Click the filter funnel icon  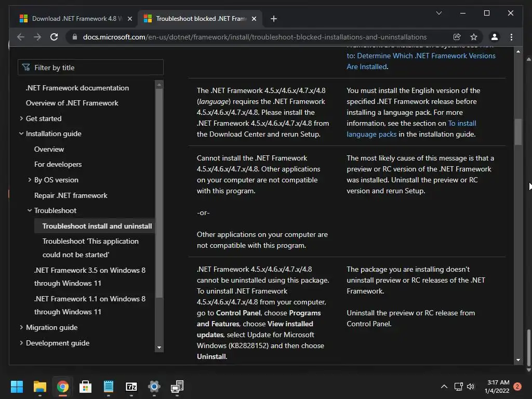[x=26, y=67]
